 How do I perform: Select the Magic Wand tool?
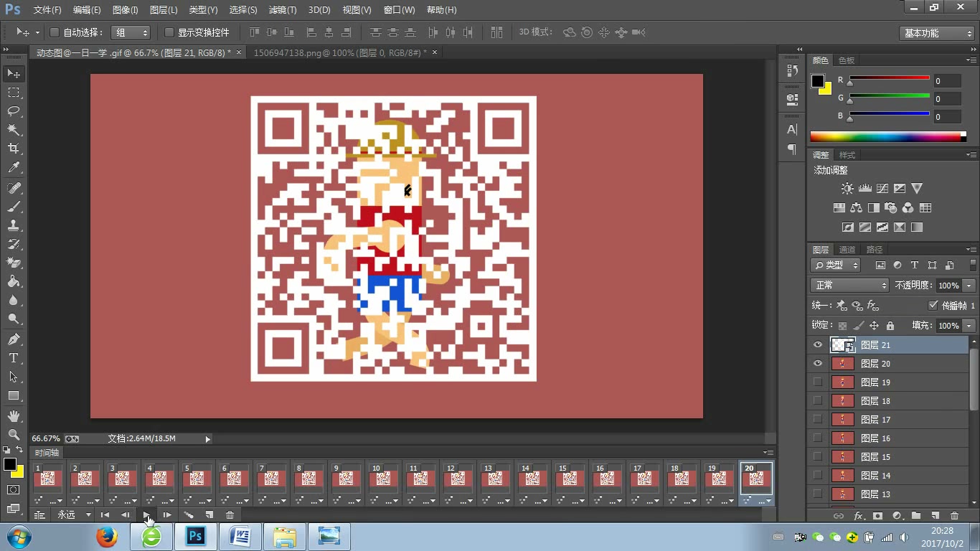tap(14, 130)
